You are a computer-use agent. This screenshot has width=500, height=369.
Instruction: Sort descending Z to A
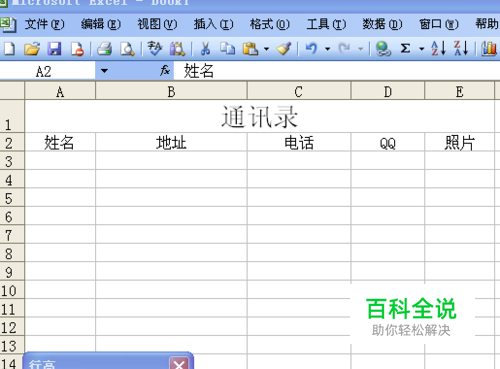(461, 49)
